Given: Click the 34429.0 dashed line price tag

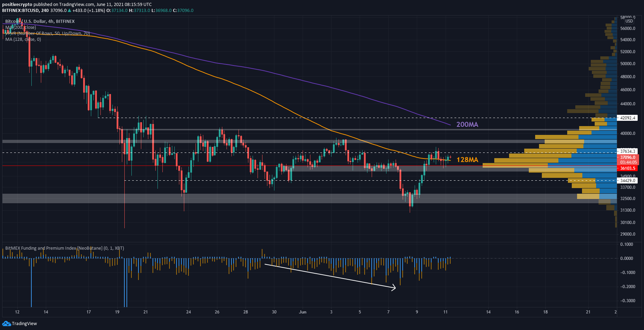Looking at the screenshot, I should [628, 181].
